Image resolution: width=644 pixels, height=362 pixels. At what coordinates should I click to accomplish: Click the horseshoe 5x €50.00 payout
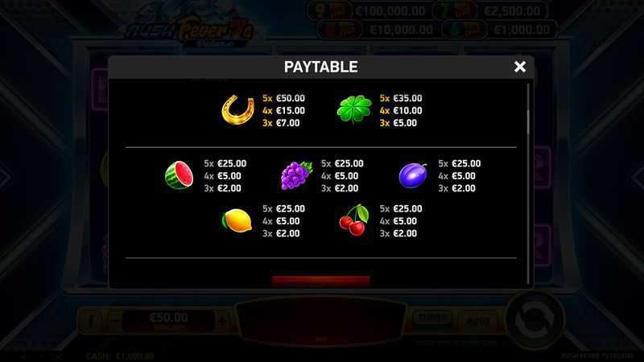click(x=283, y=98)
